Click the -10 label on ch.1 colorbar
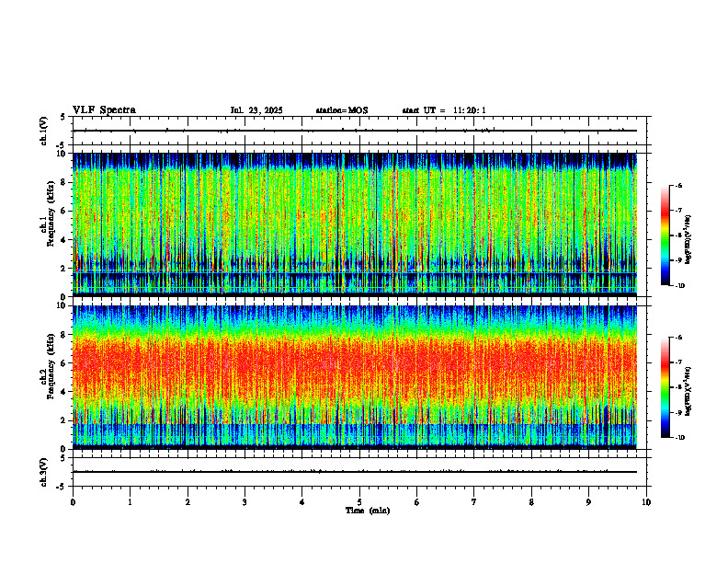This screenshot has height=563, width=728. 679,286
